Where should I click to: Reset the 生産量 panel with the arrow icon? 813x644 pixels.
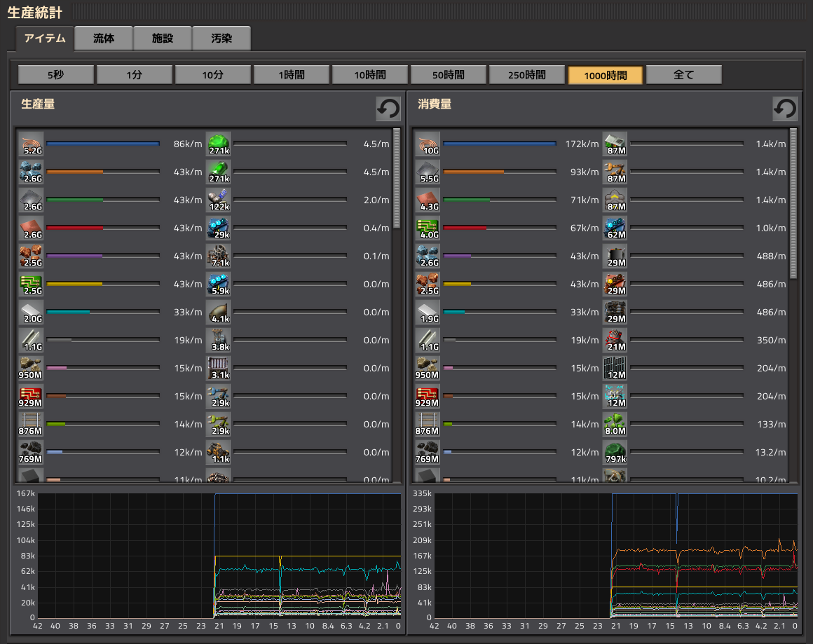pos(388,109)
